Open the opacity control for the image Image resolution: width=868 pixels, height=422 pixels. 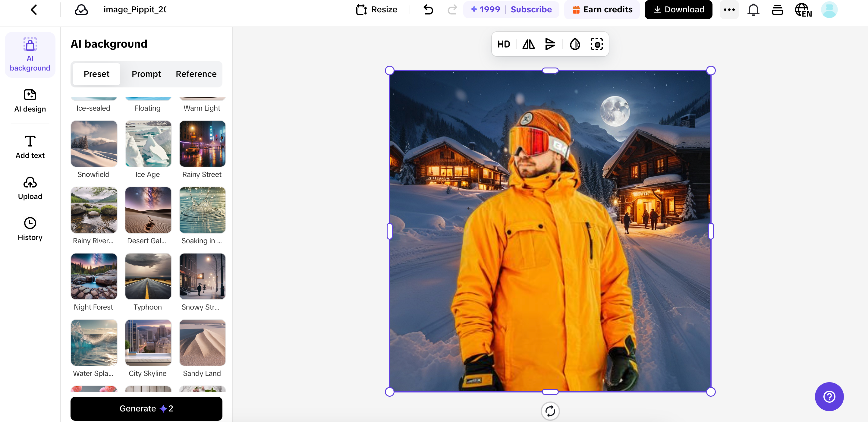pos(574,44)
